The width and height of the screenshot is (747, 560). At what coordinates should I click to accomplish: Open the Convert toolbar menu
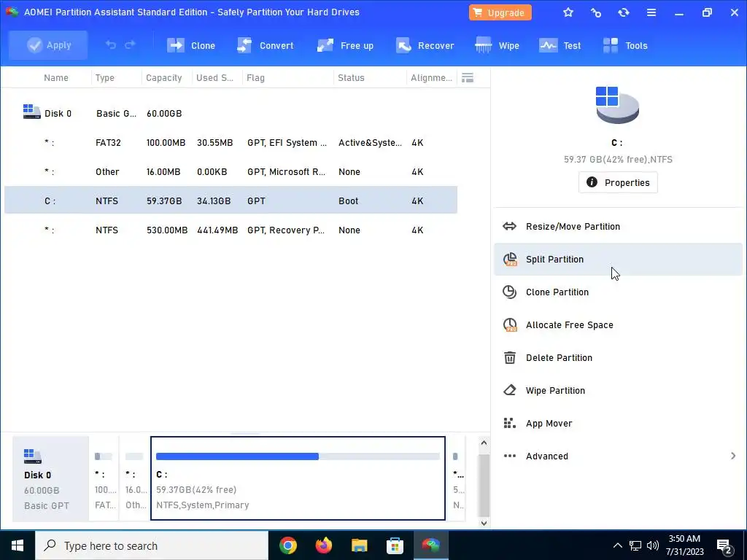pos(266,46)
